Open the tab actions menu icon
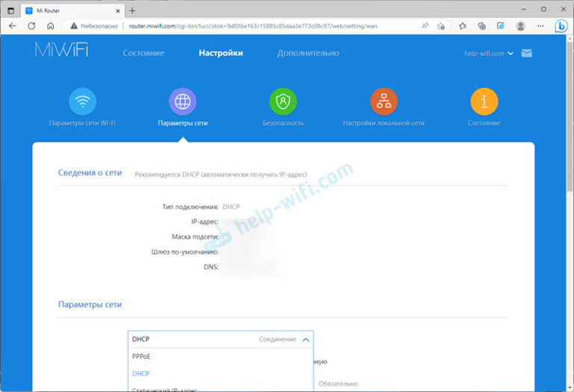 pos(11,10)
